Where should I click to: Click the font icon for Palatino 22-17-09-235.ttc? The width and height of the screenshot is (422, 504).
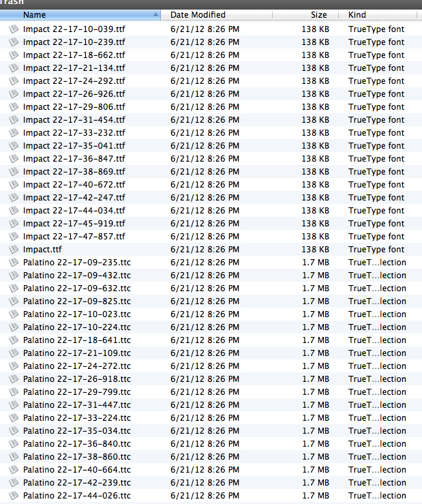click(x=14, y=263)
